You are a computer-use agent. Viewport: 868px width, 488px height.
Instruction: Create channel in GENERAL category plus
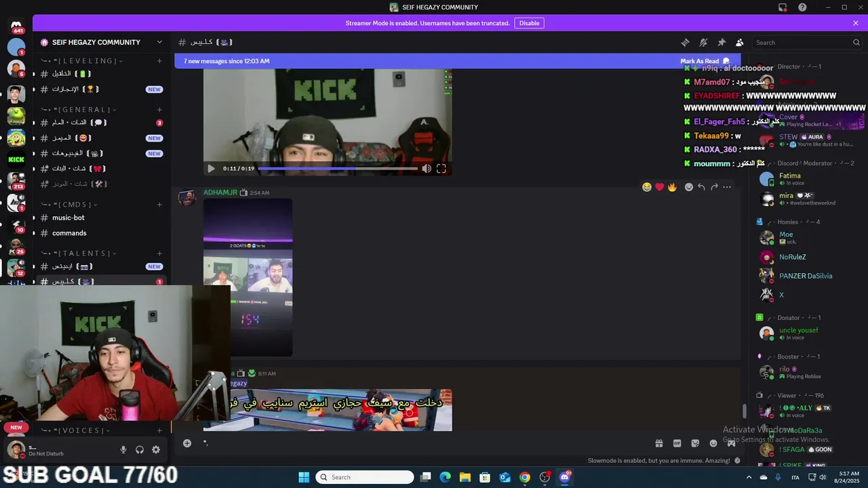[x=159, y=110]
